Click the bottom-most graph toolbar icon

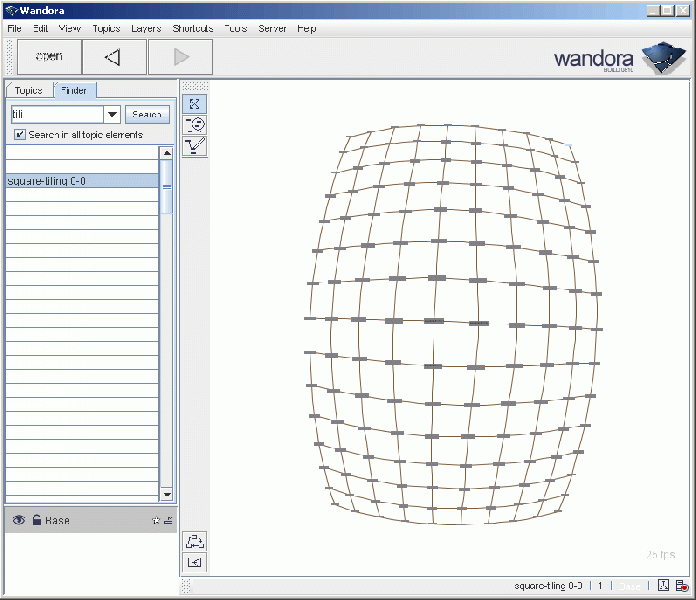pos(196,562)
